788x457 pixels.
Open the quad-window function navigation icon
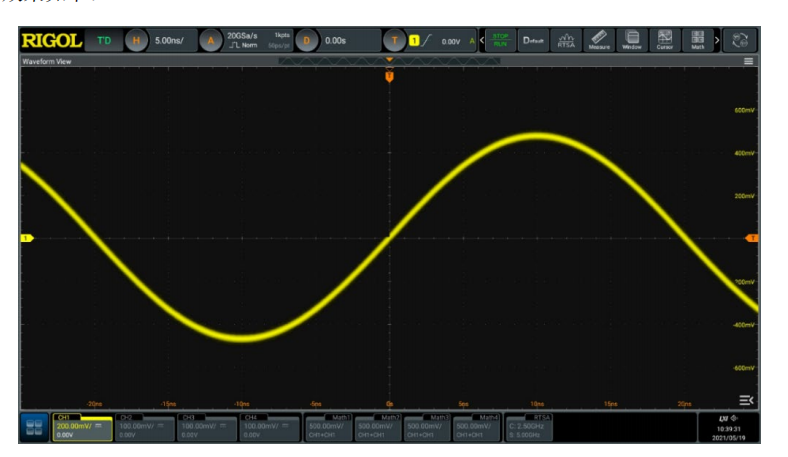pos(34,428)
